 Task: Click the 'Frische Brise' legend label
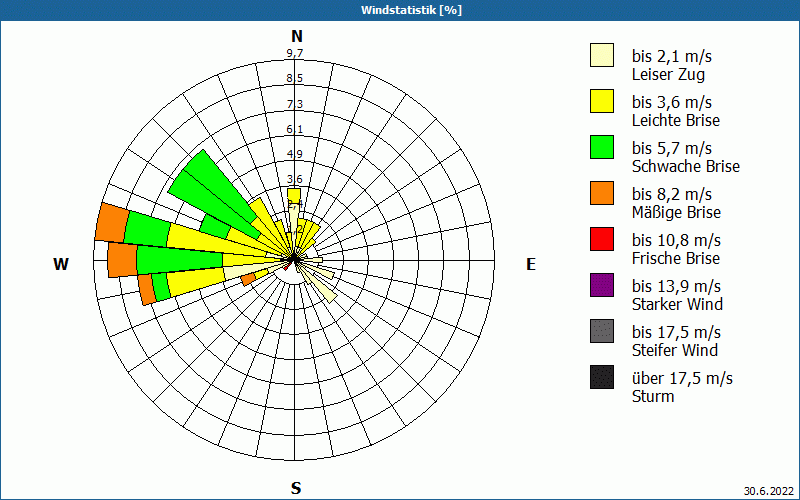pyautogui.click(x=676, y=258)
